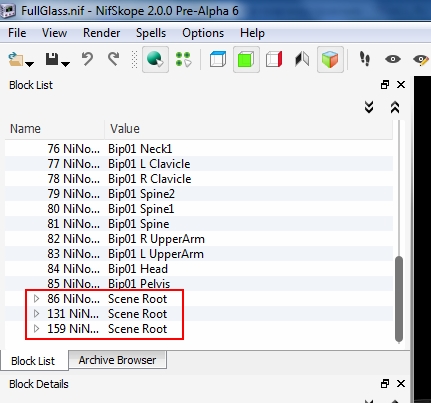This screenshot has width=431, height=403.
Task: Switch to the Archive Browser tab
Action: pyautogui.click(x=117, y=360)
